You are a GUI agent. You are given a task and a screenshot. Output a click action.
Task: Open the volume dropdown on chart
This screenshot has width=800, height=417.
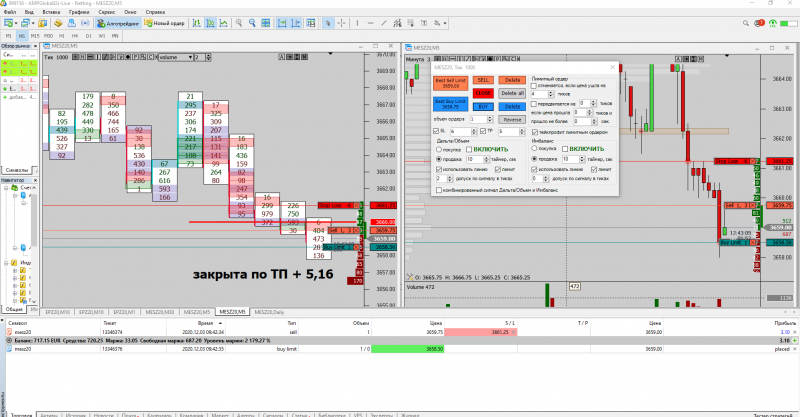pyautogui.click(x=175, y=57)
